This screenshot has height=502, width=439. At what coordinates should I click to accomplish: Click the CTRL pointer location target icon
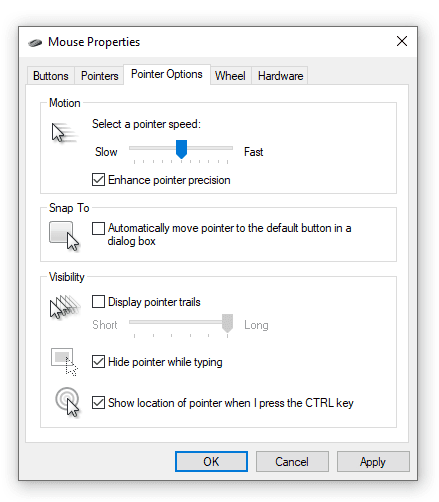[68, 402]
